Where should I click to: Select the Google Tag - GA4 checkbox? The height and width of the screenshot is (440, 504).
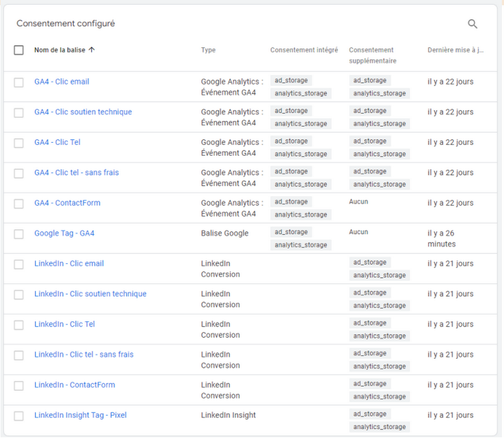tap(19, 234)
